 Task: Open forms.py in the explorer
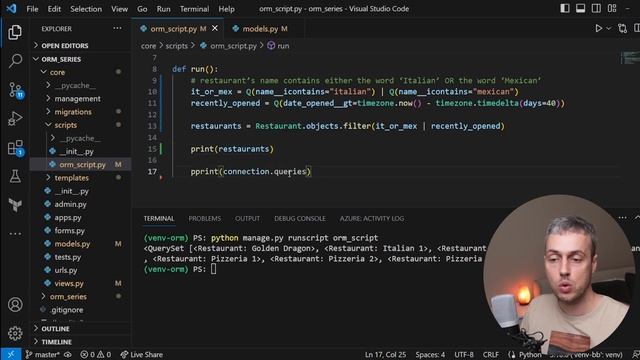pos(81,231)
